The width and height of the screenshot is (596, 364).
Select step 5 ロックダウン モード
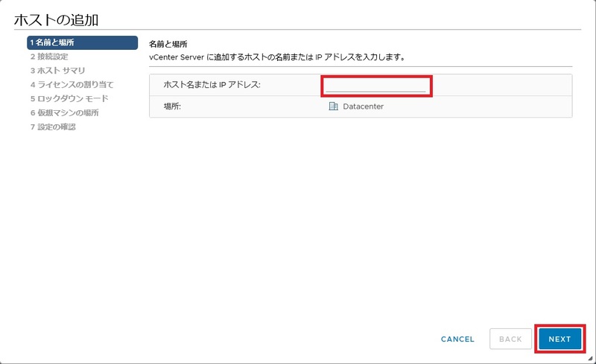point(69,98)
